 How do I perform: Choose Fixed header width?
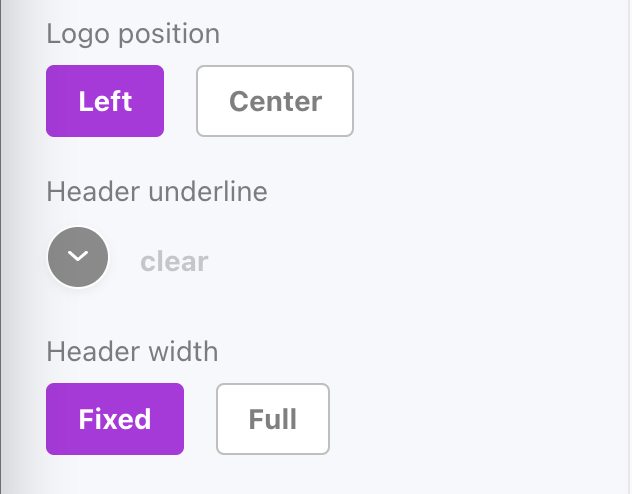tap(115, 419)
